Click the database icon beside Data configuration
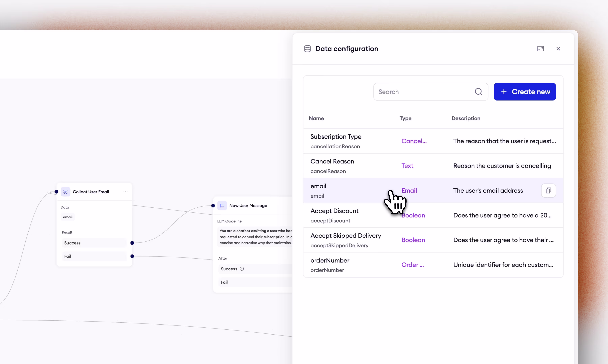The image size is (608, 364). 307,49
